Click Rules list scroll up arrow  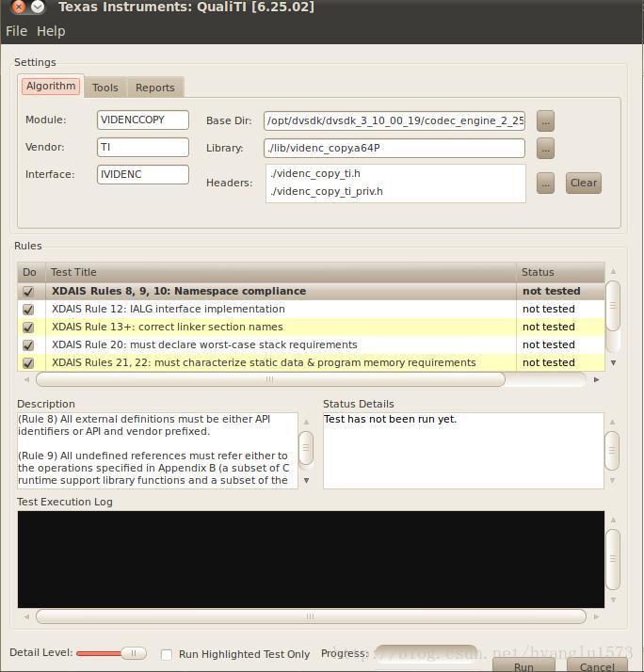pyautogui.click(x=613, y=271)
